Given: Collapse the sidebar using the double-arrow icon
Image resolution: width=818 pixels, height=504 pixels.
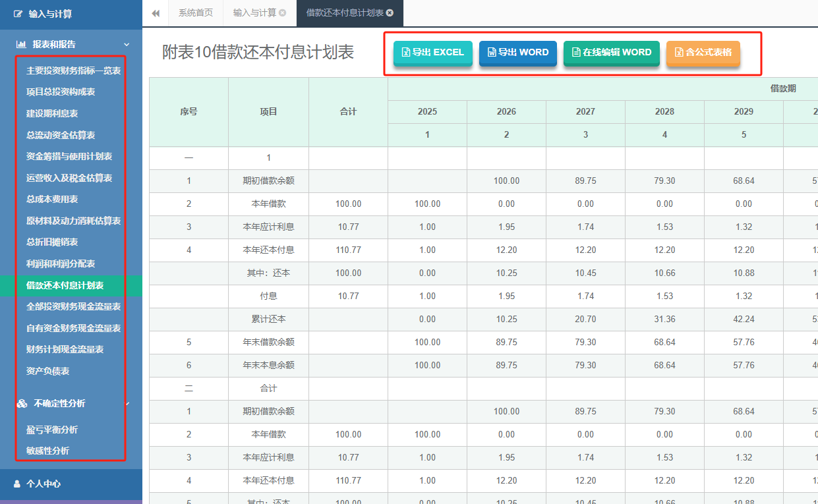Looking at the screenshot, I should coord(156,13).
